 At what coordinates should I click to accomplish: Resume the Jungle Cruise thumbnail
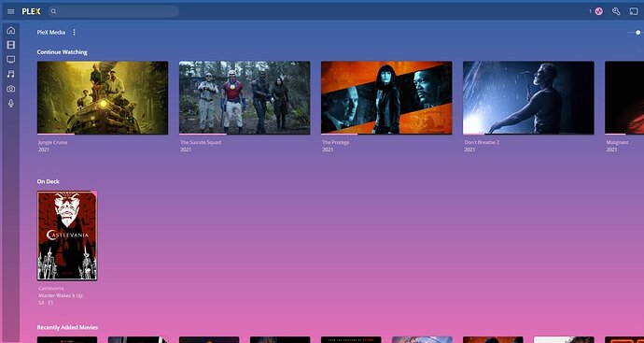coord(103,97)
